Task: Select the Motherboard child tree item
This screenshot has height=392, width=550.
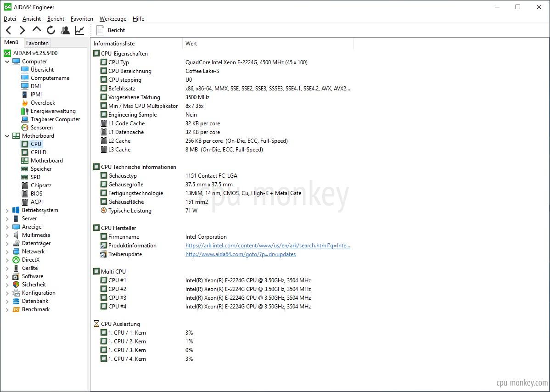Action: click(47, 161)
